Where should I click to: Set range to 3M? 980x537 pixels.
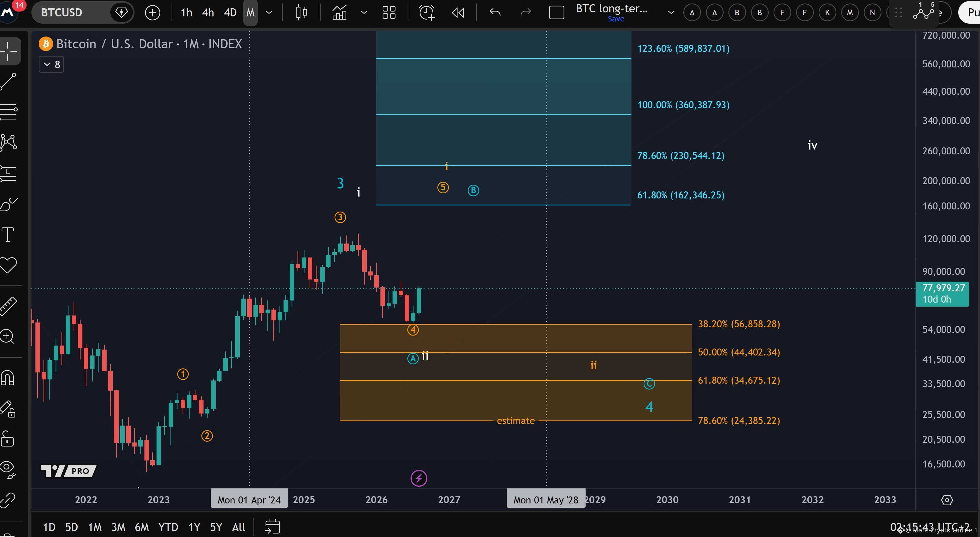point(118,527)
